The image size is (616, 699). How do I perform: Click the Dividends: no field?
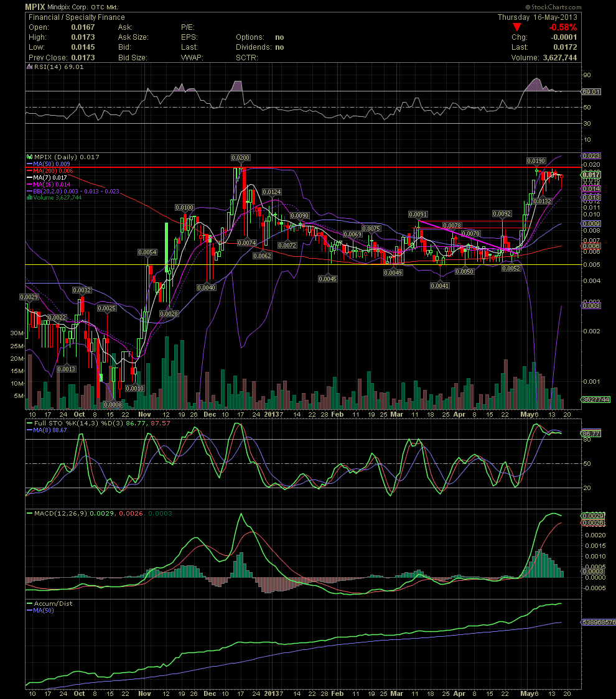[260, 47]
